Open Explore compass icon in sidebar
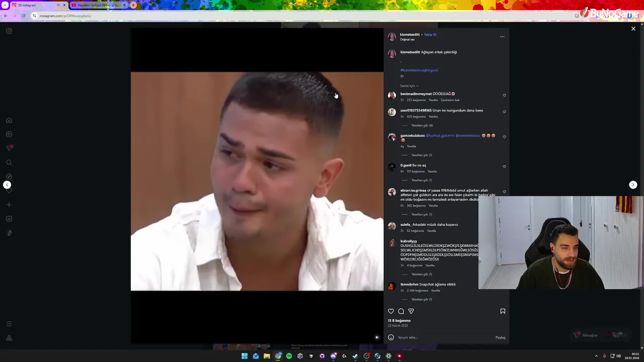Viewport: 644px width, 362px height. click(9, 176)
